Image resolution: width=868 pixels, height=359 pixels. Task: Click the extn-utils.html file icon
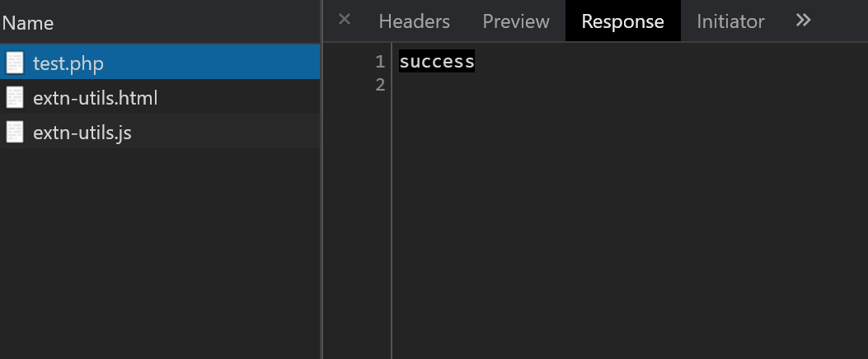click(x=15, y=98)
